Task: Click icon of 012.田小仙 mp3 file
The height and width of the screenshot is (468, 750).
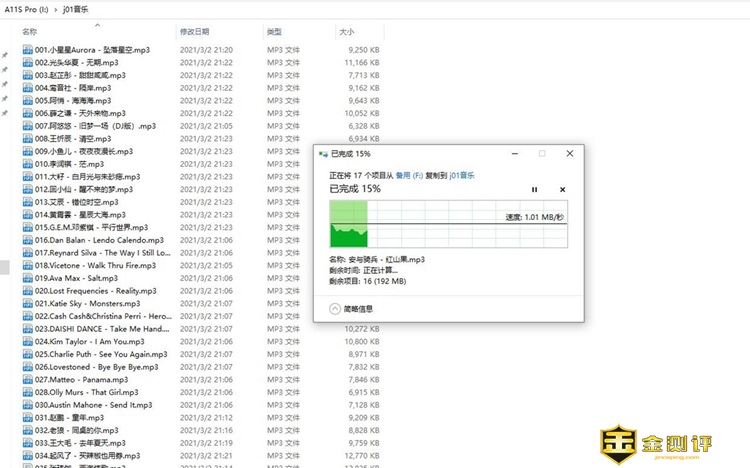Action: pyautogui.click(x=27, y=189)
